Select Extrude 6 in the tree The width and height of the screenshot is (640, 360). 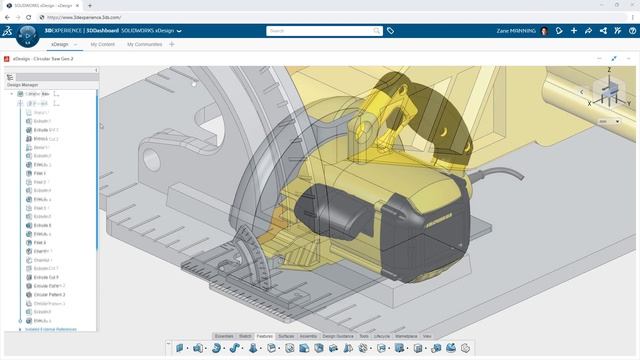[42, 225]
